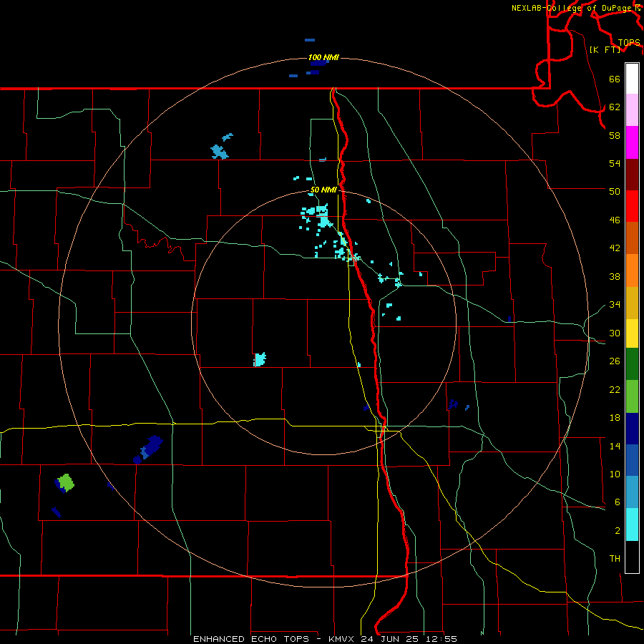Click the "100 NMI" range ring label
The width and height of the screenshot is (644, 644).
click(x=323, y=57)
